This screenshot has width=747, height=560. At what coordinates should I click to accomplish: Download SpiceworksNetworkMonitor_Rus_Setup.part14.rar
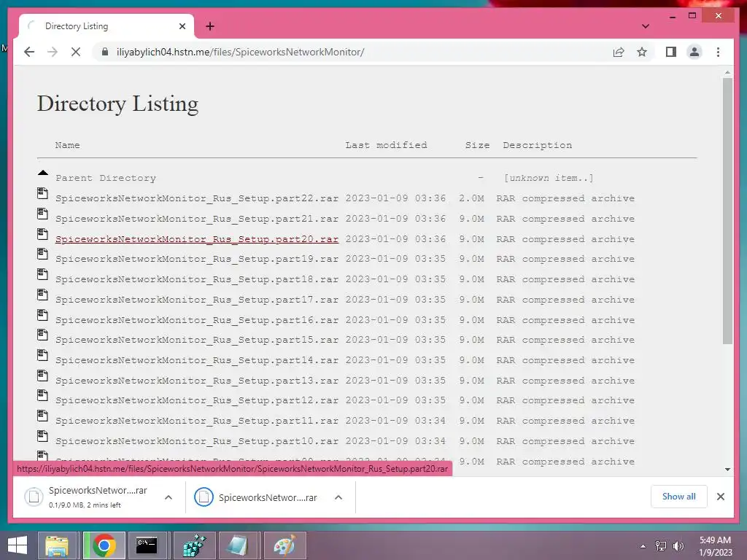[x=197, y=360]
